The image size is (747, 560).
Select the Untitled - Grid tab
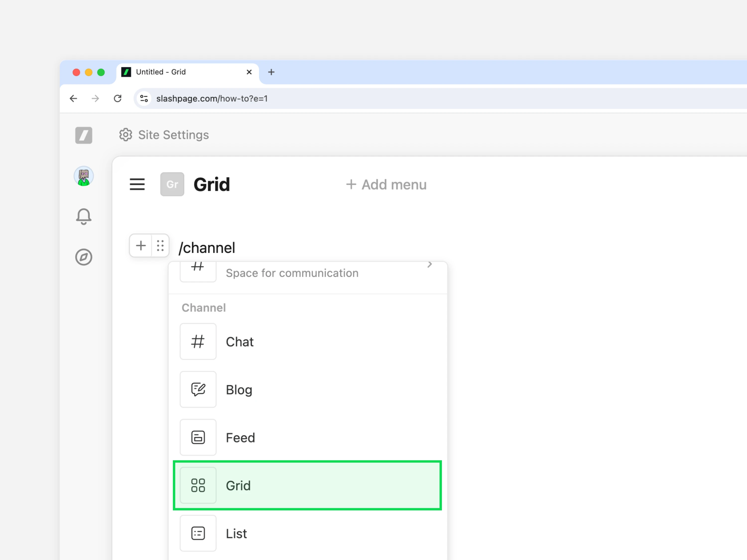point(188,72)
